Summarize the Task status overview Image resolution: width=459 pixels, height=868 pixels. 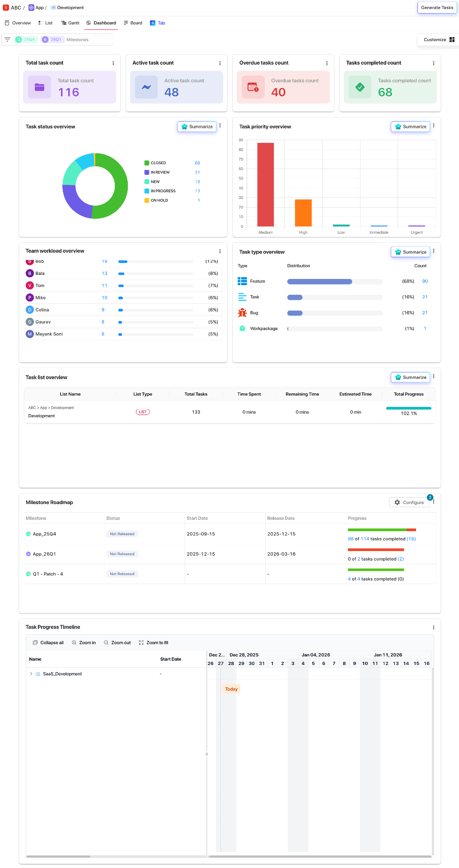197,127
